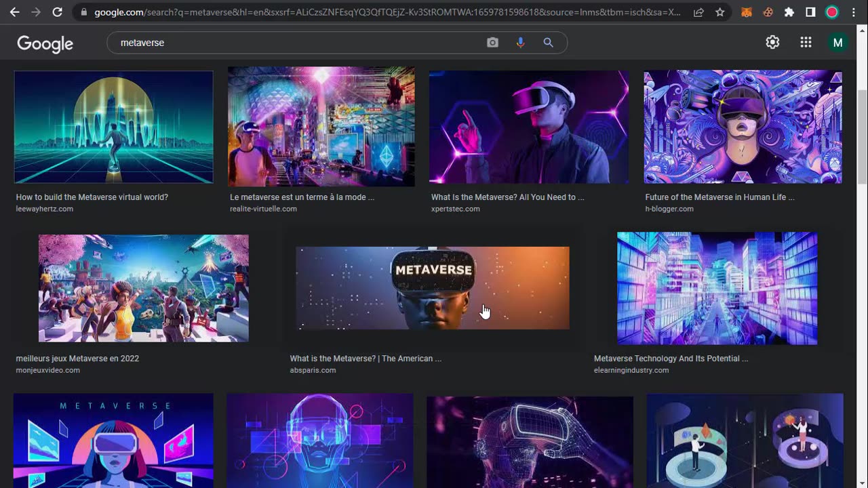Open the cookie extension icon

pyautogui.click(x=768, y=12)
